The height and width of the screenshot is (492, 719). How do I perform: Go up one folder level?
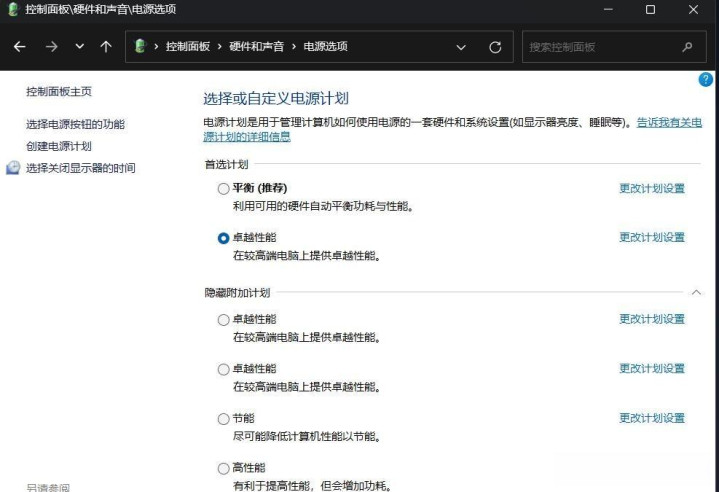(106, 47)
